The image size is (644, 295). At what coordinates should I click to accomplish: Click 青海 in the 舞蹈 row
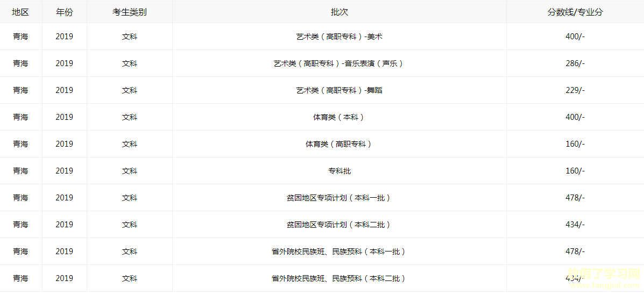tap(20, 90)
